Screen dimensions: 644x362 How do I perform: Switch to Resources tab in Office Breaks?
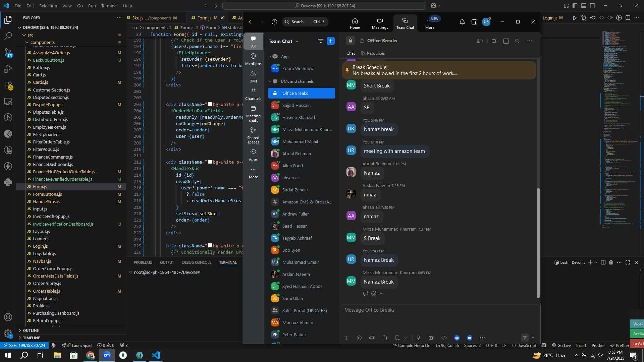(373, 53)
